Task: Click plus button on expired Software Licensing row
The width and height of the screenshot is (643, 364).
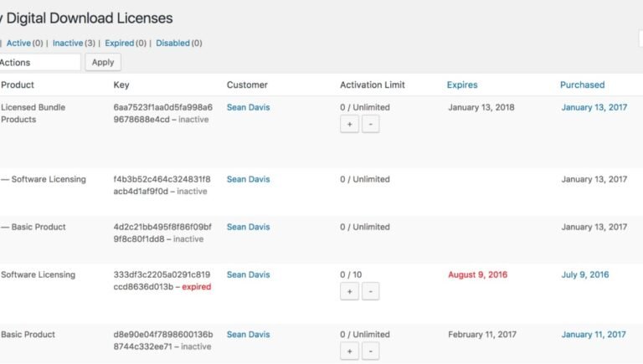Action: point(349,291)
